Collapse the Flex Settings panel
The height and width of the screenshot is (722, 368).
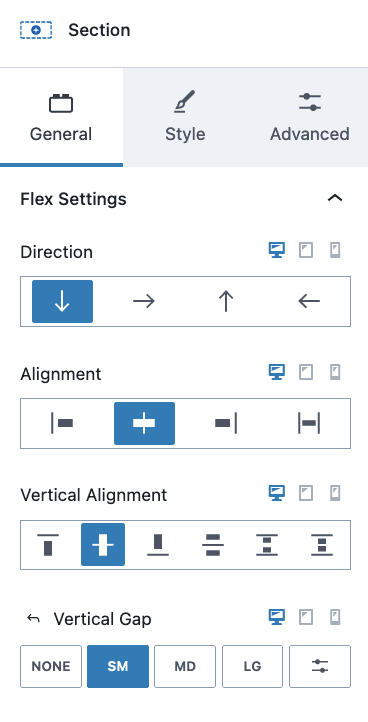click(x=335, y=198)
